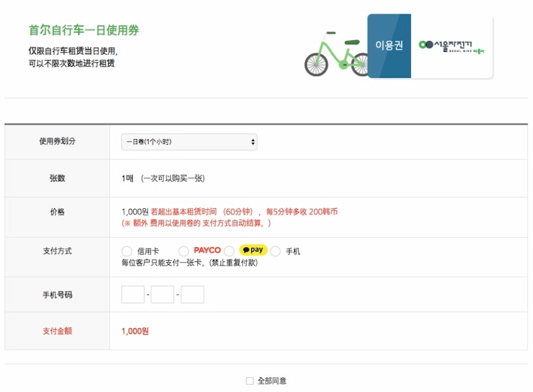Click the 可以不限次数地进行租赁 description line
The width and height of the screenshot is (533, 392).
[x=72, y=63]
